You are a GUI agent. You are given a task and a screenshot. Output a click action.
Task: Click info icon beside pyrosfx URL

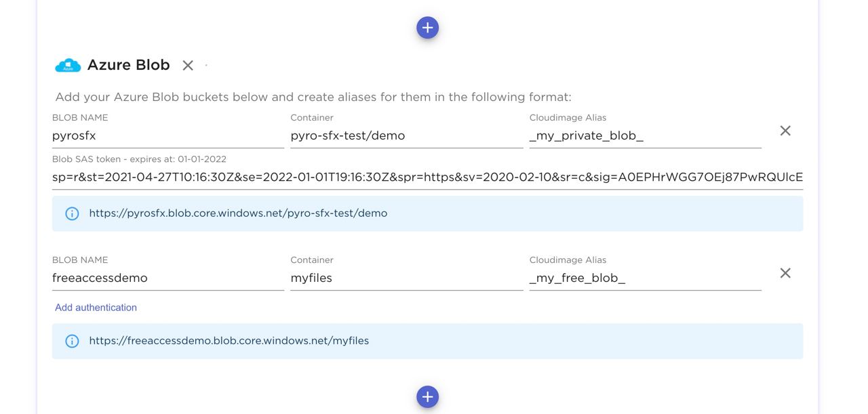pyautogui.click(x=72, y=213)
